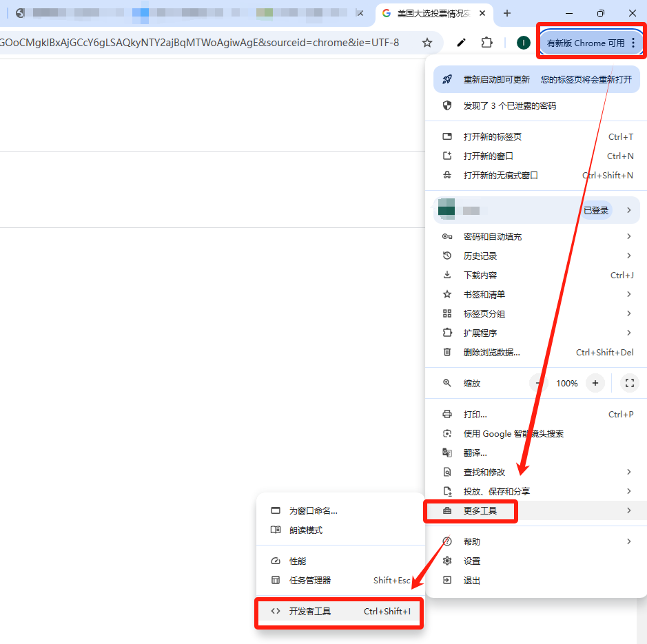Select 删除浏览数据 menu item

(491, 352)
